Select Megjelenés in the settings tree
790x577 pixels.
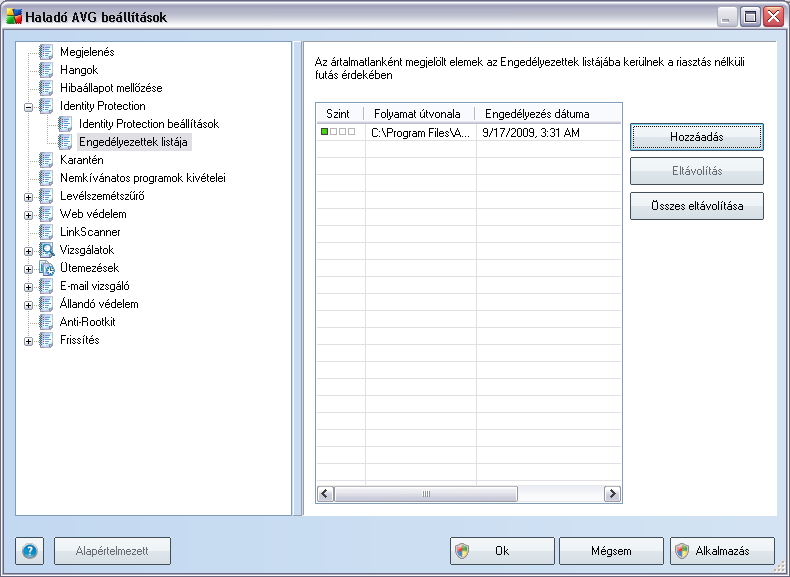pos(87,52)
